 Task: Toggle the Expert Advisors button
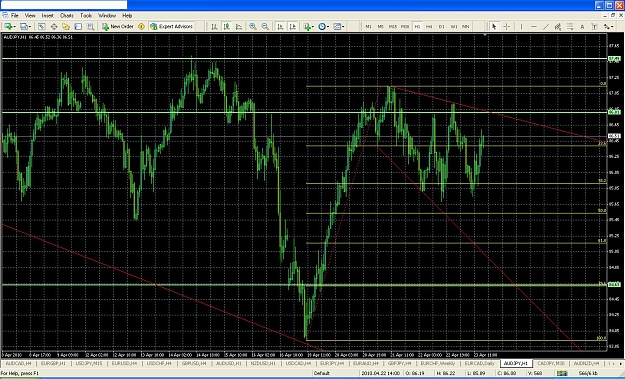click(x=172, y=26)
